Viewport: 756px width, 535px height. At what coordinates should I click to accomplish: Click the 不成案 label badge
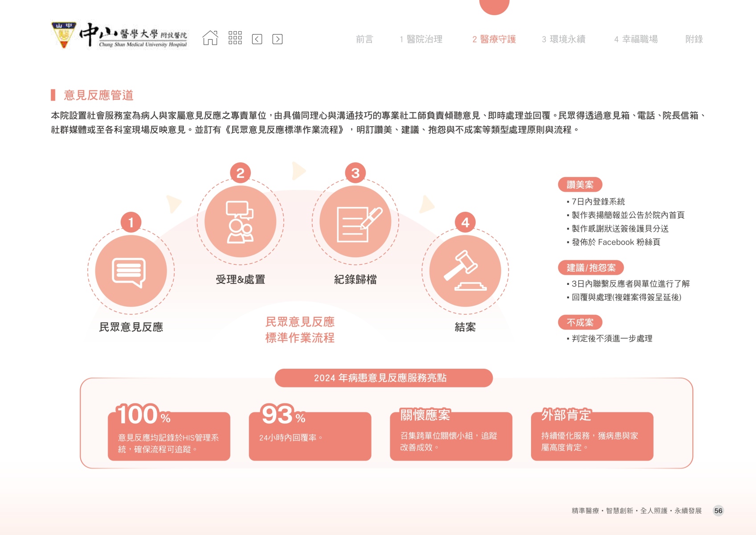pyautogui.click(x=580, y=322)
